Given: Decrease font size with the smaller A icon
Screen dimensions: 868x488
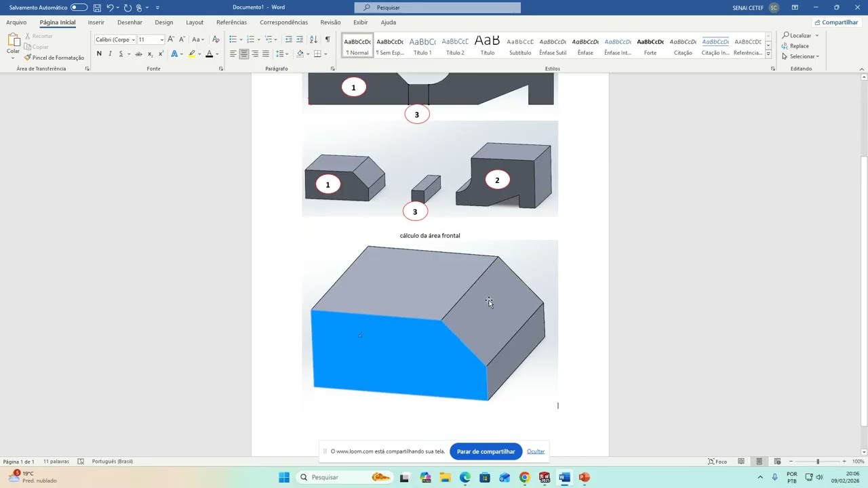Looking at the screenshot, I should pyautogui.click(x=182, y=39).
